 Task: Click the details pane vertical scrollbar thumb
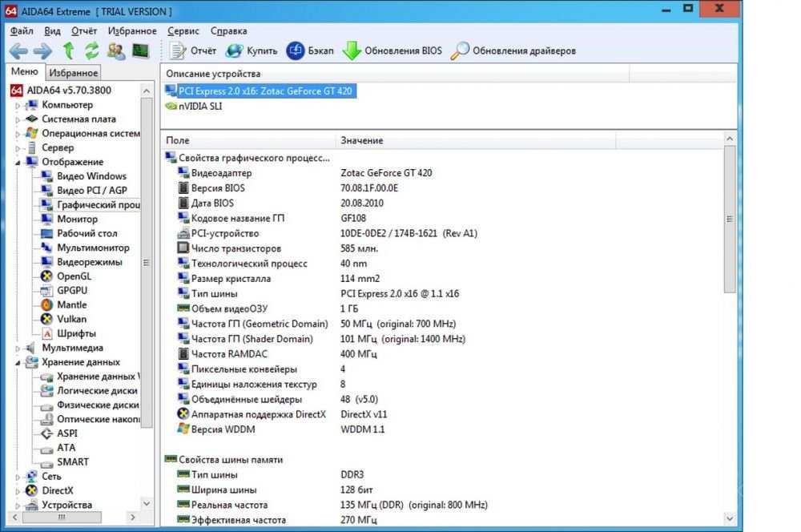[x=730, y=219]
